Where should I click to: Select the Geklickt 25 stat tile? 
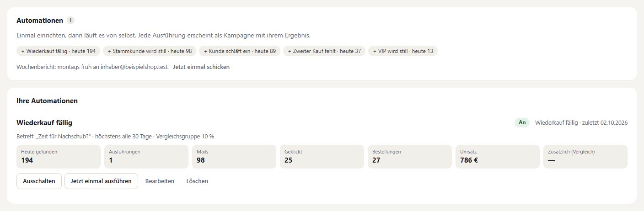322,157
